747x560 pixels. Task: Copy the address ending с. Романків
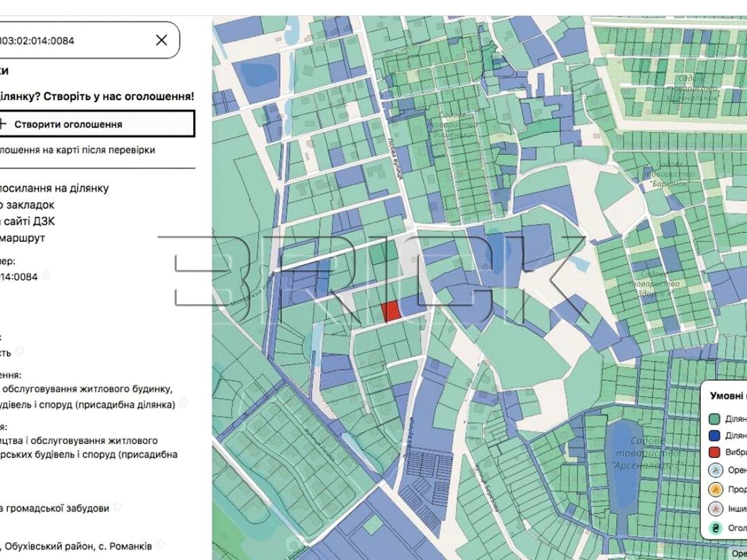(160, 544)
